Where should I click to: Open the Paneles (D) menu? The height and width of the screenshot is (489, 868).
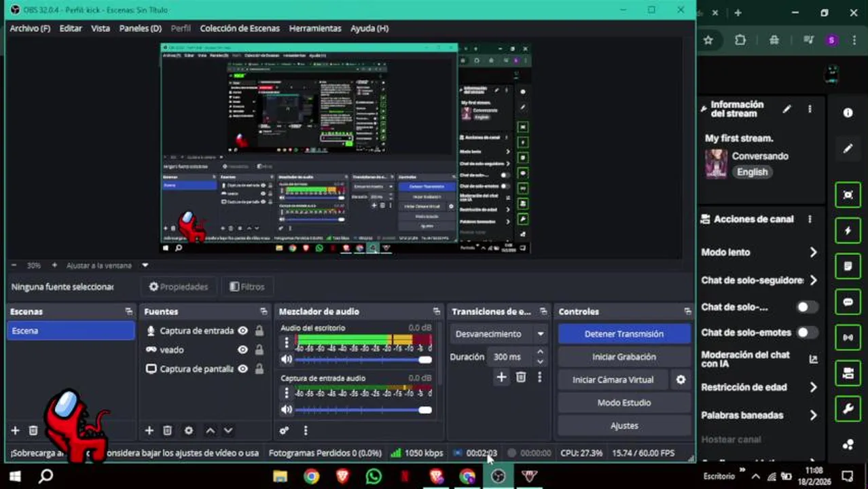click(141, 29)
